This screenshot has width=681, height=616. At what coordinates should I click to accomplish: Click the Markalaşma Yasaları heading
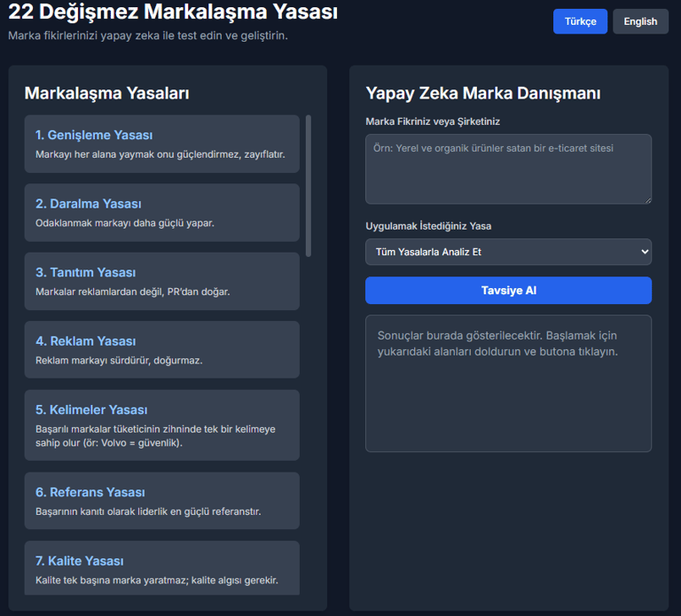[x=106, y=93]
